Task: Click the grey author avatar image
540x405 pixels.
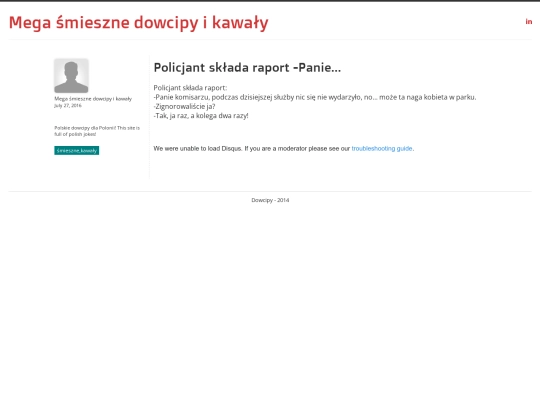Action: pyautogui.click(x=71, y=76)
